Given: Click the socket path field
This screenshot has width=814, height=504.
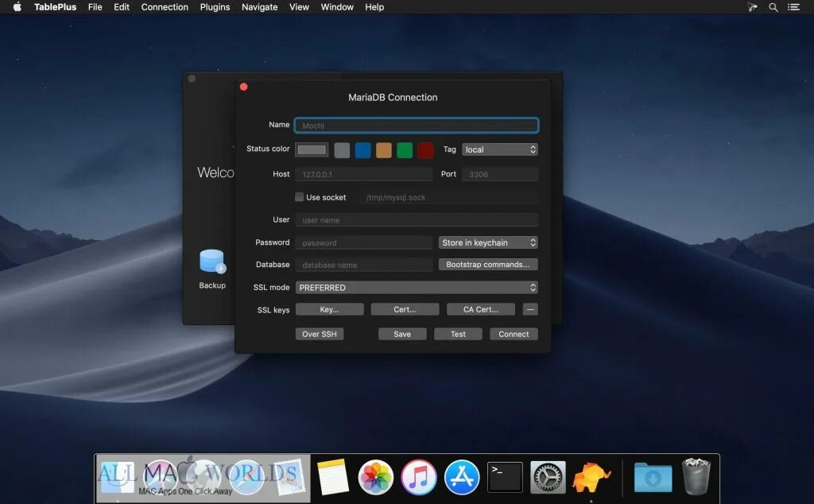Looking at the screenshot, I should pos(449,197).
